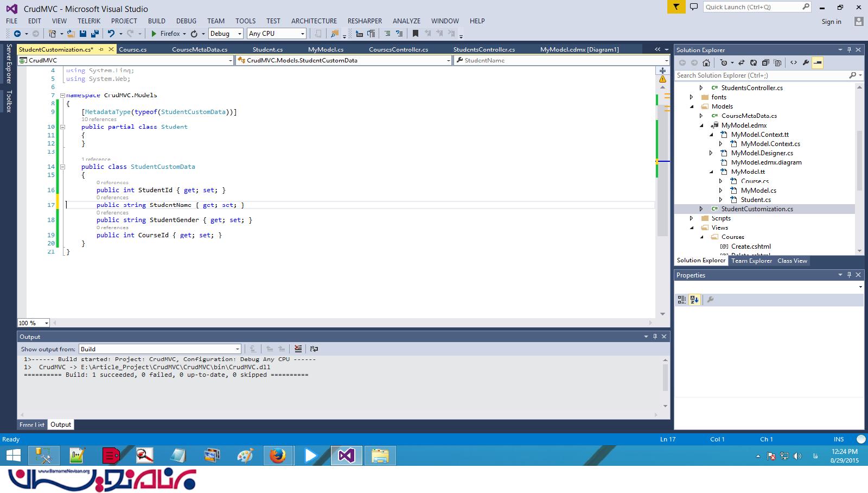Click Collapse All icon in Solution Explorer
The width and height of the screenshot is (868, 493).
click(765, 63)
